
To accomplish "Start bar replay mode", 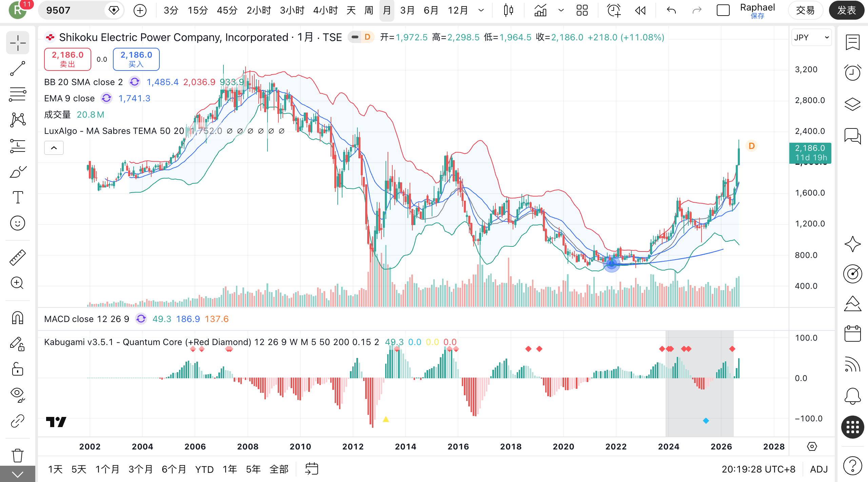I will click(640, 11).
